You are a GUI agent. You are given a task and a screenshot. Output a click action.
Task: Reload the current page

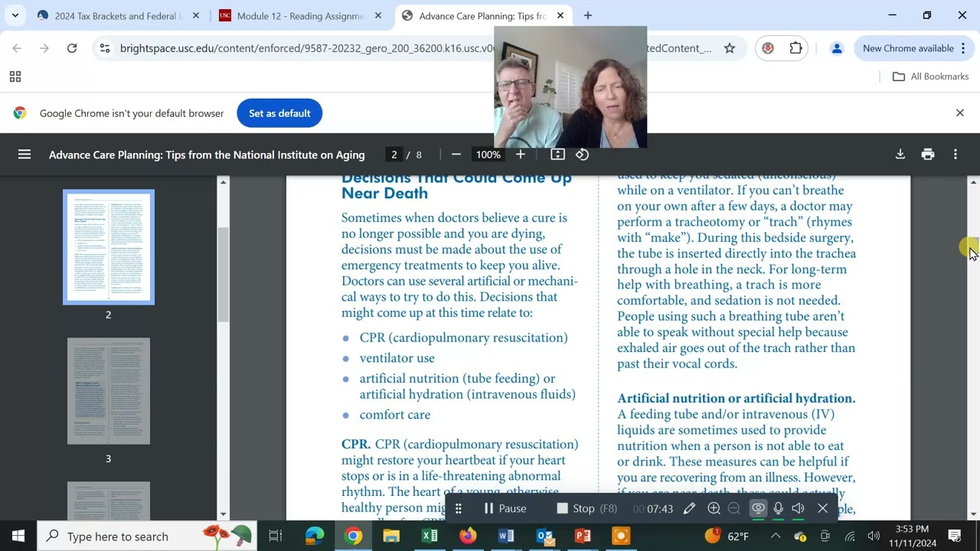tap(72, 48)
